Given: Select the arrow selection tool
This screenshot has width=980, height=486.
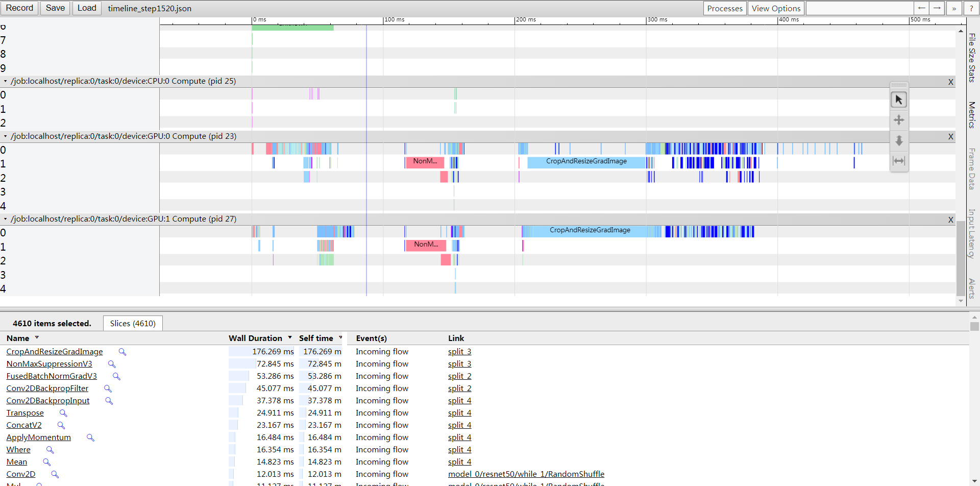Looking at the screenshot, I should (x=899, y=99).
